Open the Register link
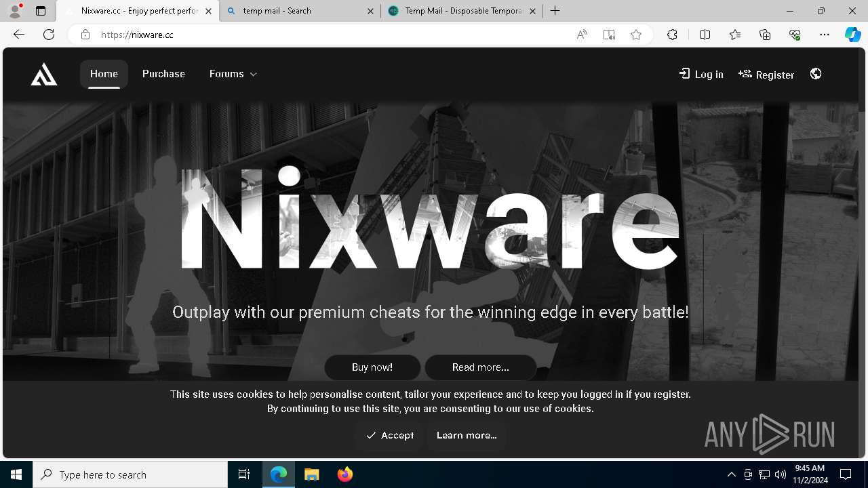 [766, 74]
